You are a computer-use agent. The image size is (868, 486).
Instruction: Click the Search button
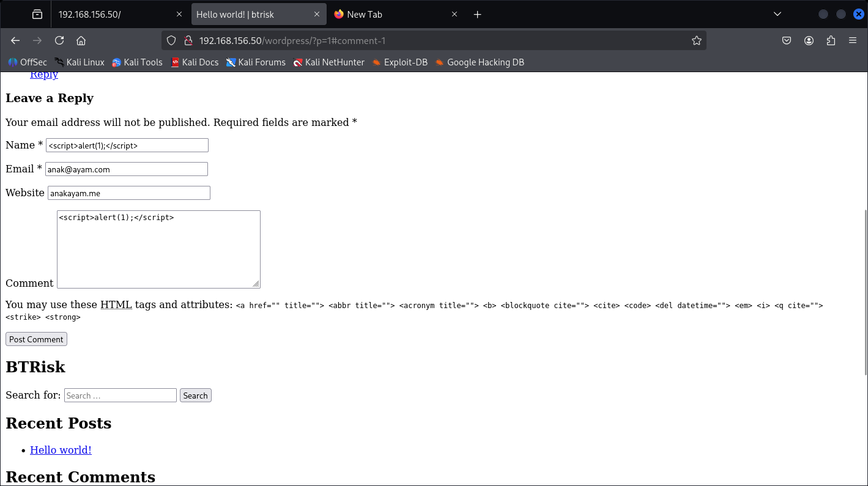click(x=195, y=396)
